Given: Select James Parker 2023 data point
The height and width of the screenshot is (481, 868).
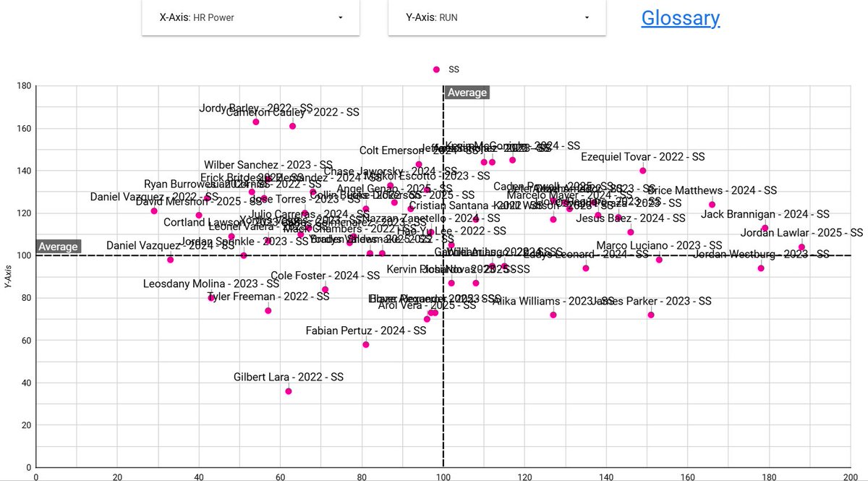Looking at the screenshot, I should point(651,315).
